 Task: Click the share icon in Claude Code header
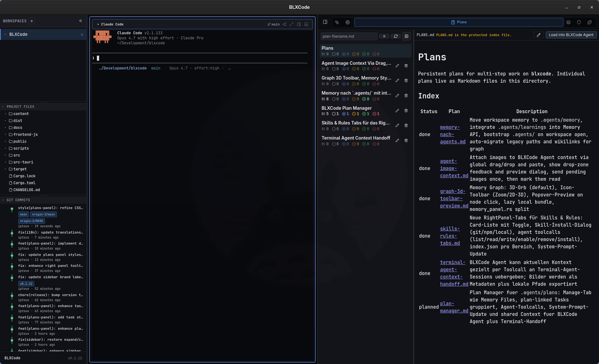click(284, 24)
